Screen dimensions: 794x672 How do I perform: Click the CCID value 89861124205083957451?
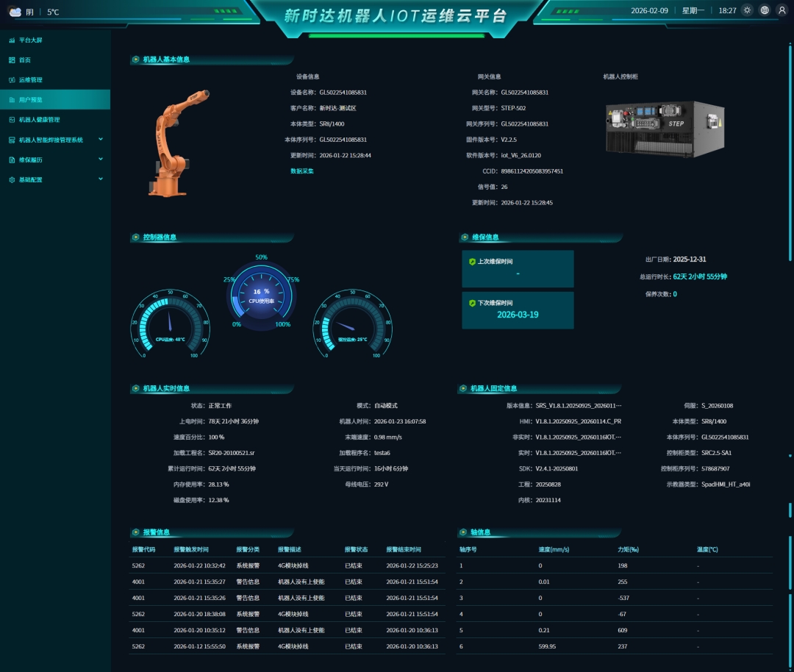[x=532, y=171]
